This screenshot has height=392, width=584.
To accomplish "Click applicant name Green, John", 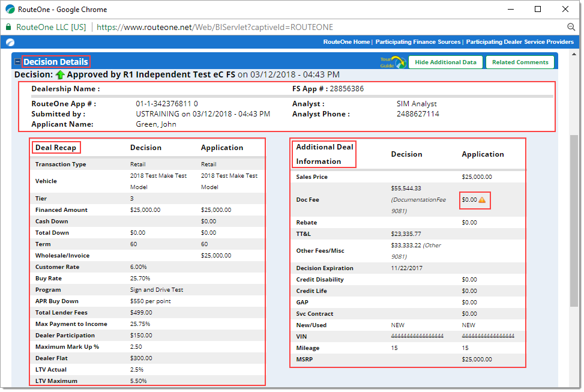I will point(156,124).
